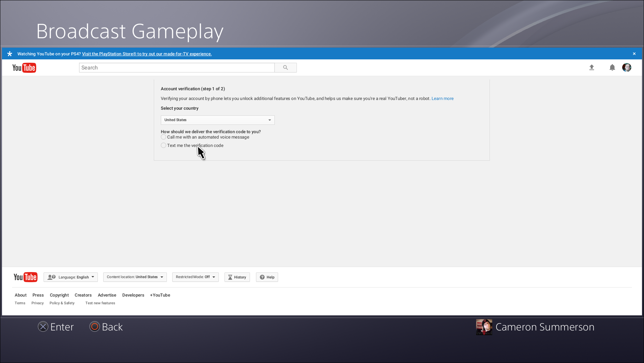
Task: Click the YouTube logo in header
Action: [x=24, y=68]
